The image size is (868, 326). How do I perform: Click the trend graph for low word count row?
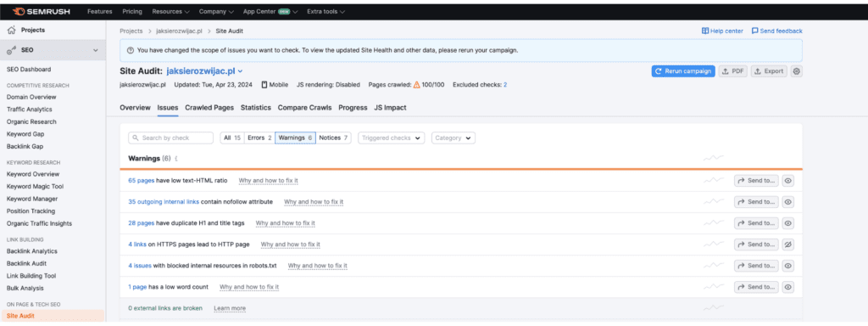click(x=714, y=287)
